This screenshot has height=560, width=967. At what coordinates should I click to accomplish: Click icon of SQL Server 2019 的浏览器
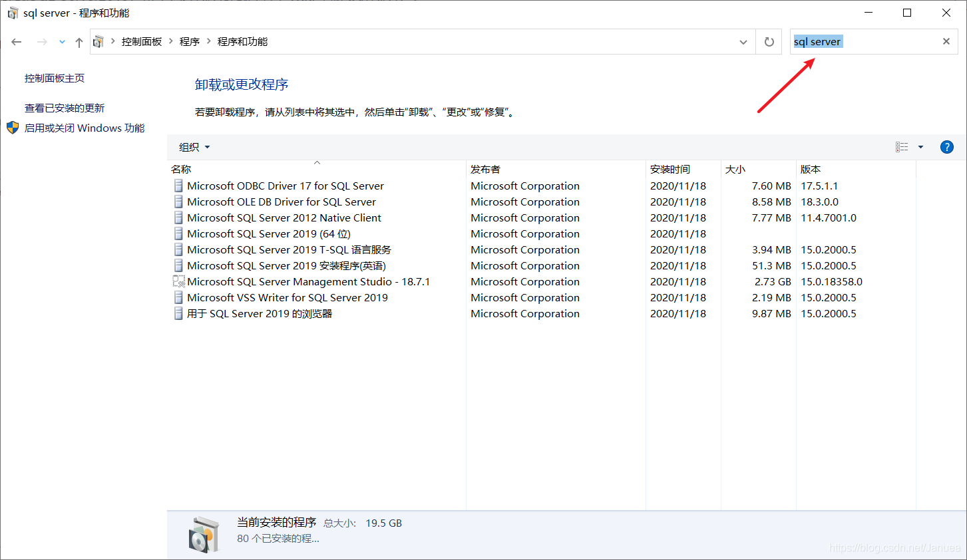[x=178, y=313]
